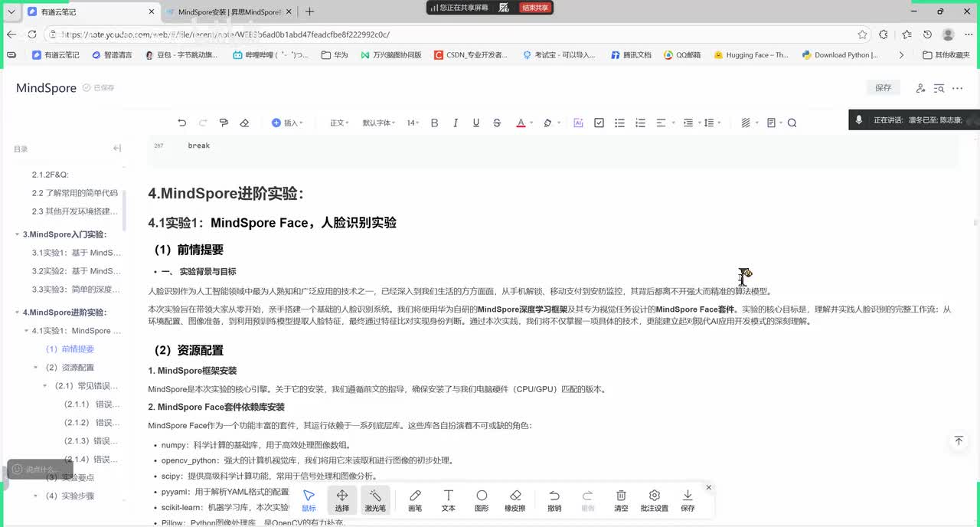This screenshot has height=527, width=980.
Task: Apply underline formatting
Action: coord(476,123)
